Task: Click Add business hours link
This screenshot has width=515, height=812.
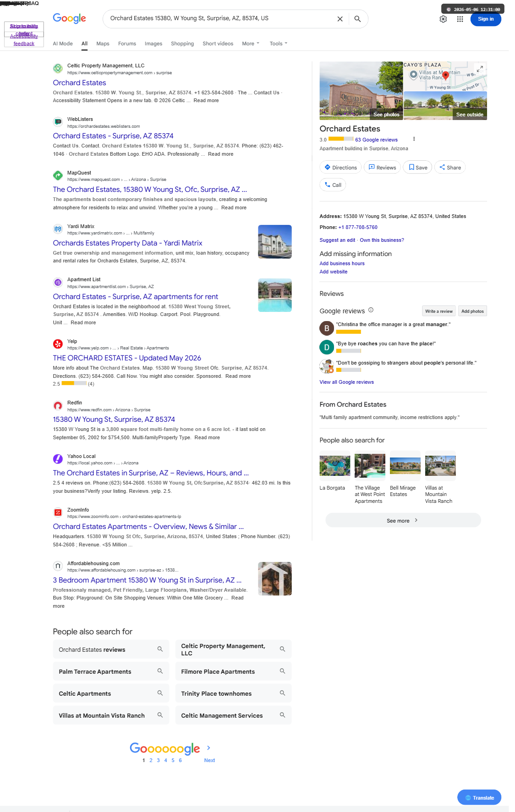Action: point(342,263)
